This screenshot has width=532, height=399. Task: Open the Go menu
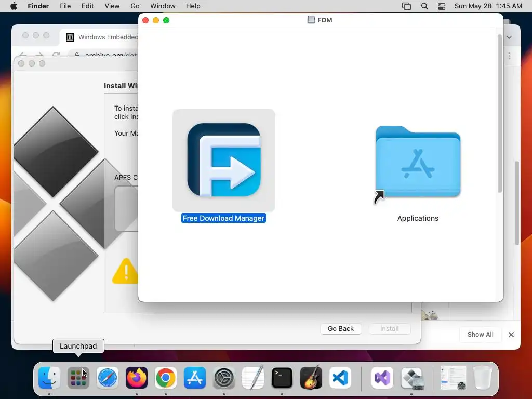[x=135, y=6]
